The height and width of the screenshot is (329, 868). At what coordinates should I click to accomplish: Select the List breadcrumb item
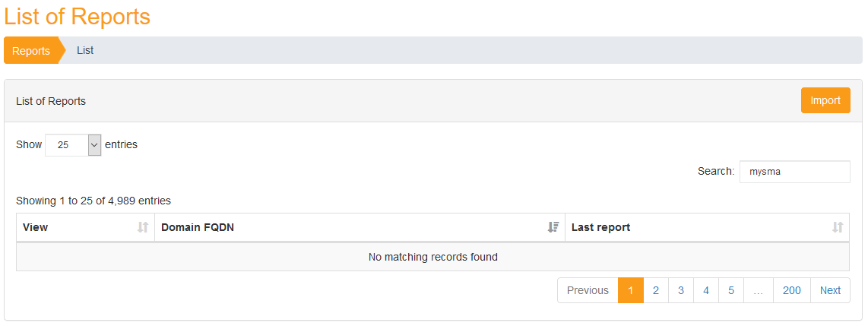85,50
